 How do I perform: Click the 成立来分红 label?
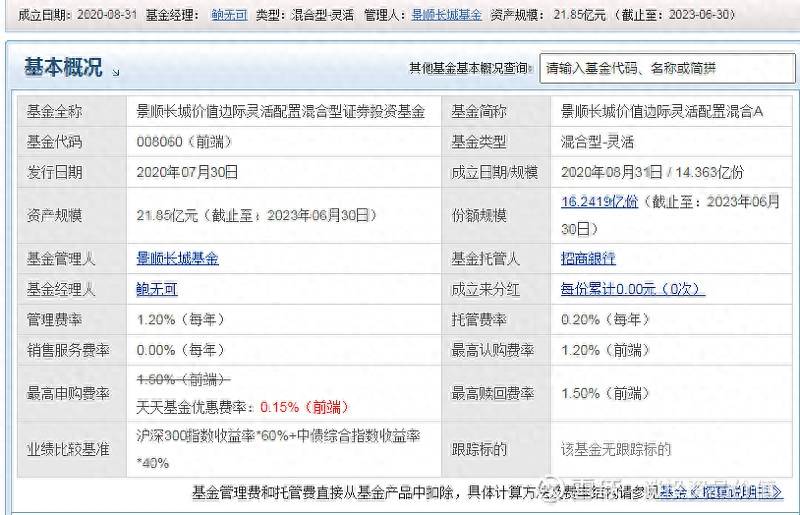point(485,289)
